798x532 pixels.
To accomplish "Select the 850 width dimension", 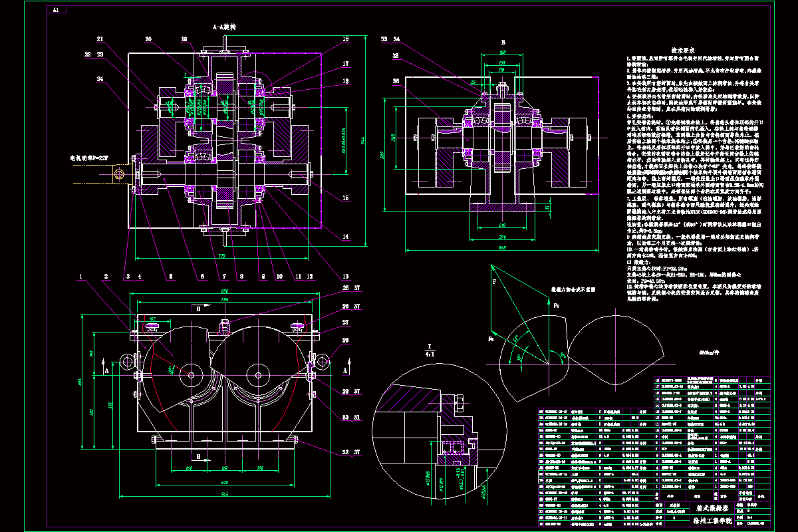I will pyautogui.click(x=224, y=291).
